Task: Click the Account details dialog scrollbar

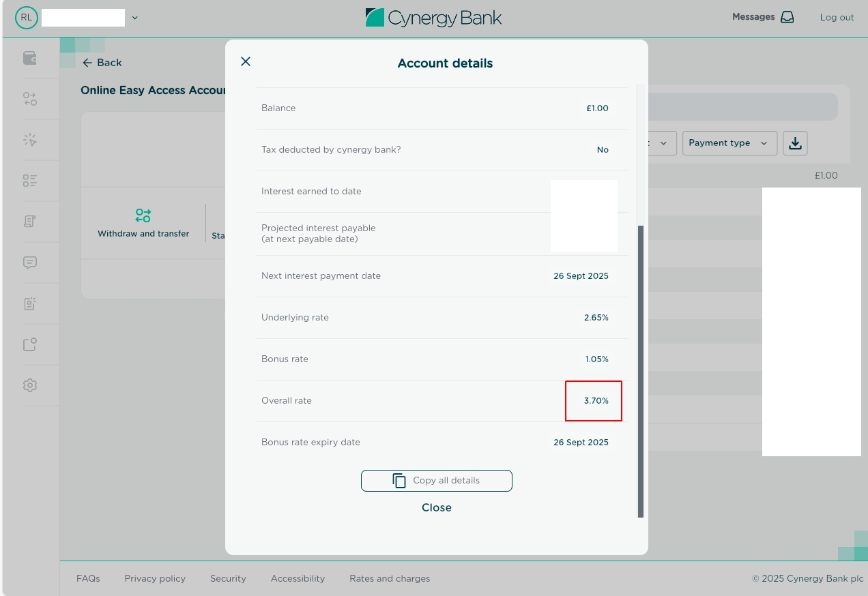Action: (640, 371)
